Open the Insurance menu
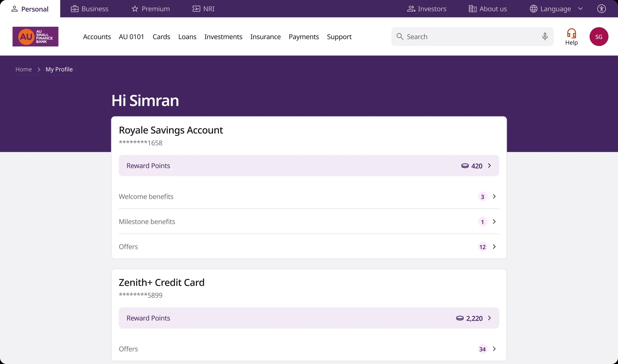The width and height of the screenshot is (618, 364). 266,37
